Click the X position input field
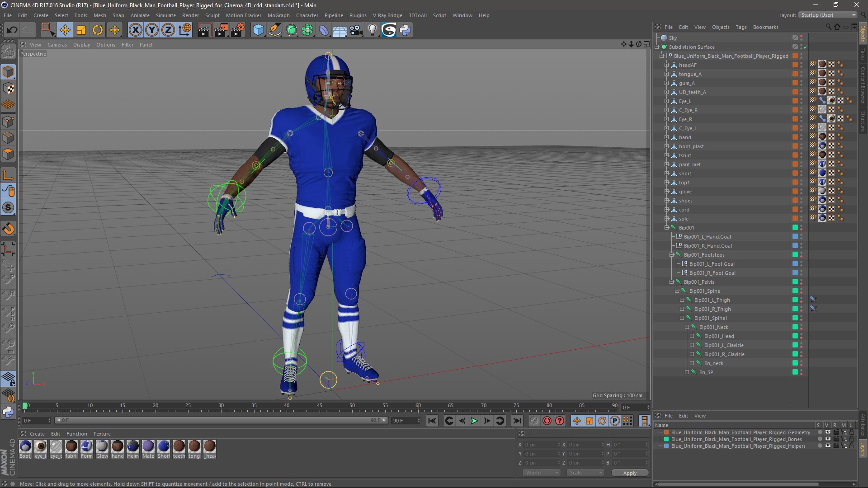868x488 pixels. [x=542, y=445]
